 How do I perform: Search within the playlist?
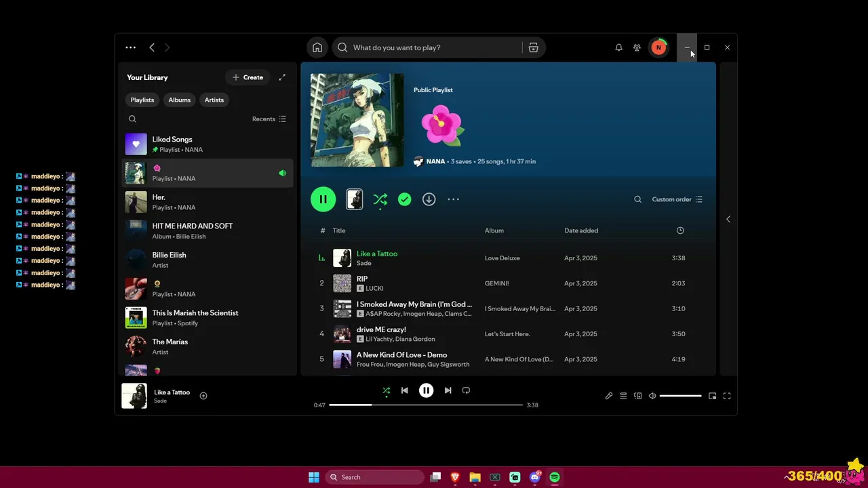pos(637,199)
